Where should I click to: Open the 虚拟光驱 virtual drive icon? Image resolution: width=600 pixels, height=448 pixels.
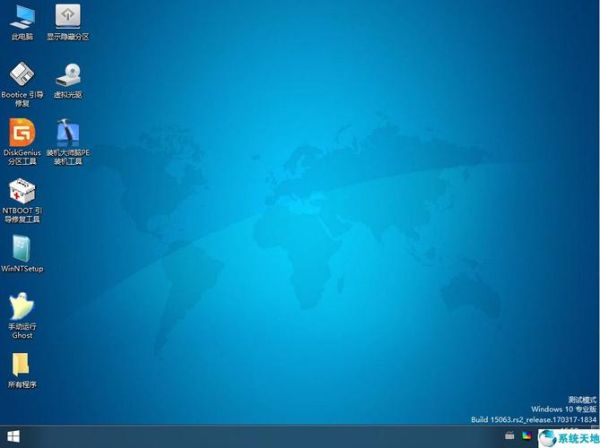[68, 75]
